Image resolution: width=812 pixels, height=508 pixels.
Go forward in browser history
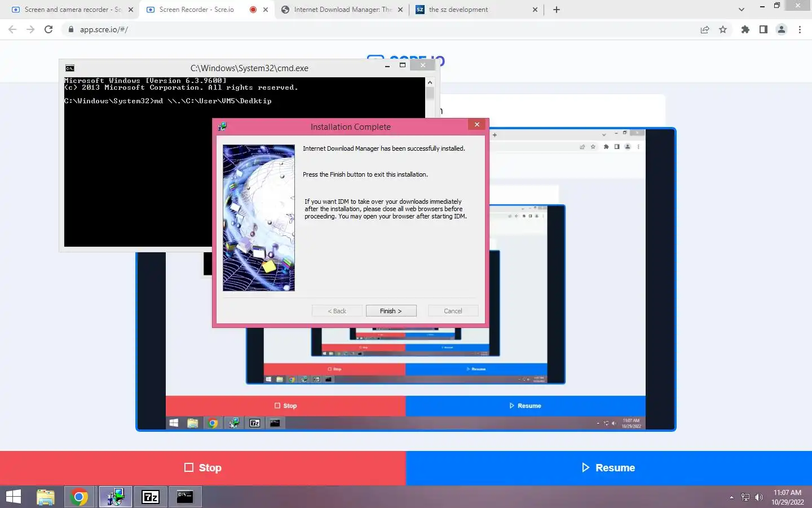click(x=30, y=29)
